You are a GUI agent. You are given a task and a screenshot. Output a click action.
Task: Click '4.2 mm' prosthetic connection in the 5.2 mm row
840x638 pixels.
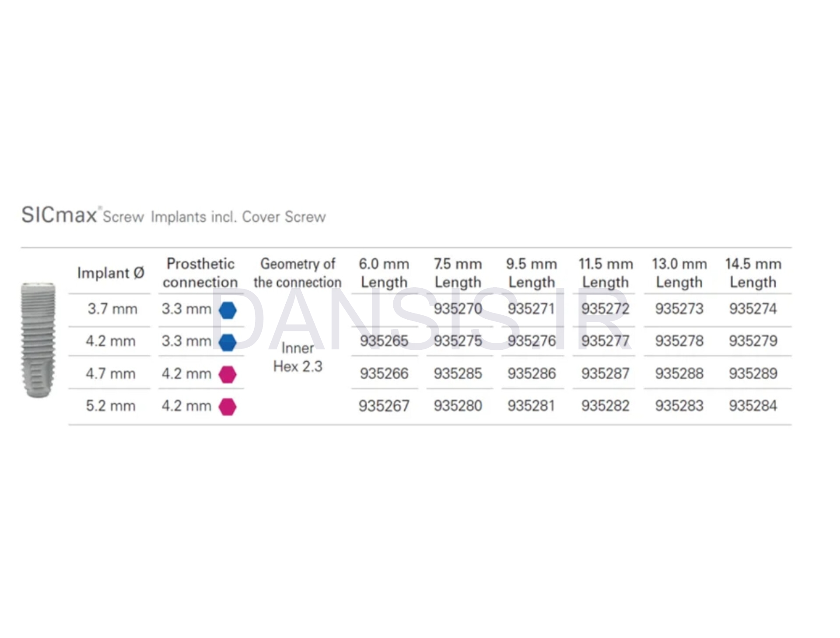pyautogui.click(x=186, y=406)
